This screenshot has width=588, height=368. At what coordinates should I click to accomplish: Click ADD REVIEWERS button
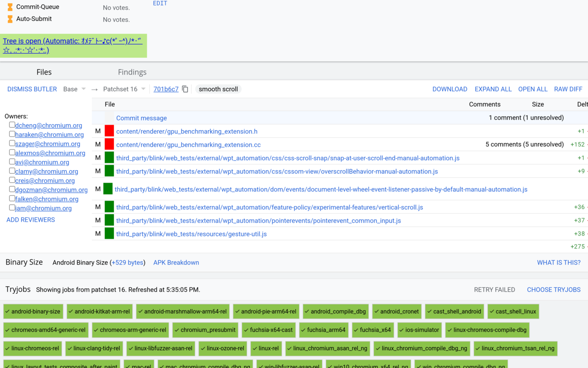pyautogui.click(x=31, y=220)
